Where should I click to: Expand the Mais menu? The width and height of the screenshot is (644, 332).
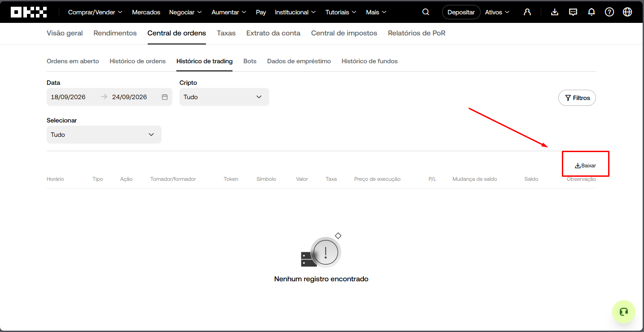(x=376, y=12)
